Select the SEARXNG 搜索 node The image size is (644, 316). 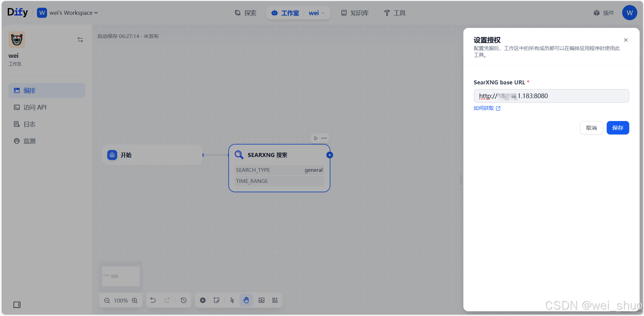pyautogui.click(x=279, y=168)
